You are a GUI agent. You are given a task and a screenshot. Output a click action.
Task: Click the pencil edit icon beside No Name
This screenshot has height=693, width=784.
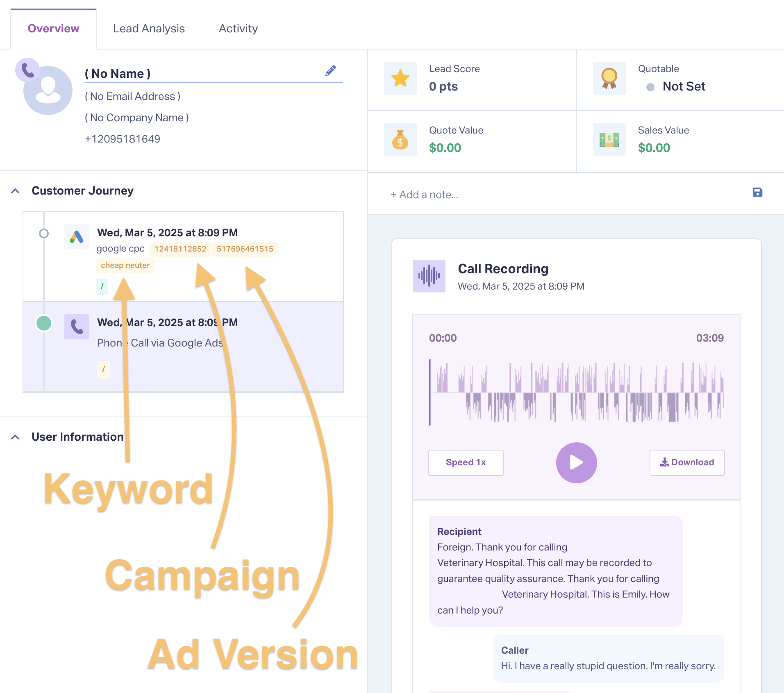click(331, 71)
